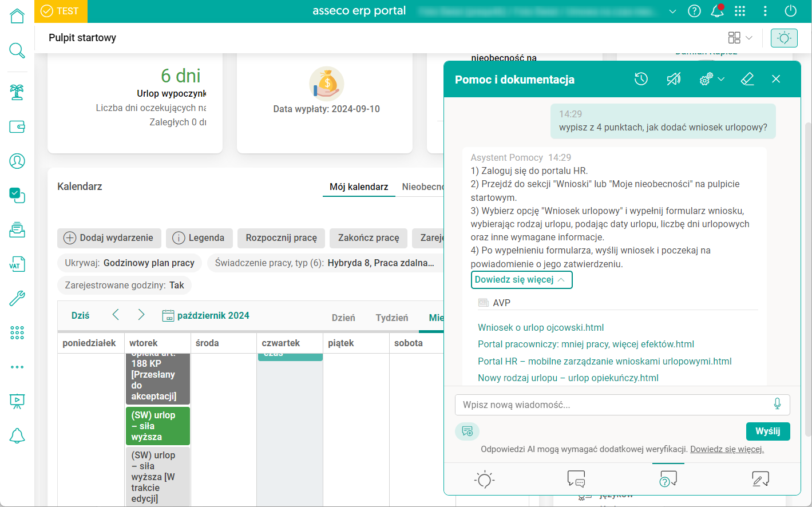812x507 pixels.
Task: Open Portal HR – mobilne zarządzanie link
Action: click(x=605, y=361)
